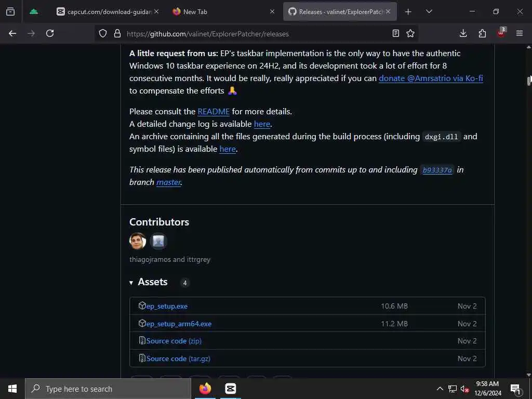The image size is (532, 399).
Task: Download ep_setup_arm64.exe
Action: pos(179,324)
